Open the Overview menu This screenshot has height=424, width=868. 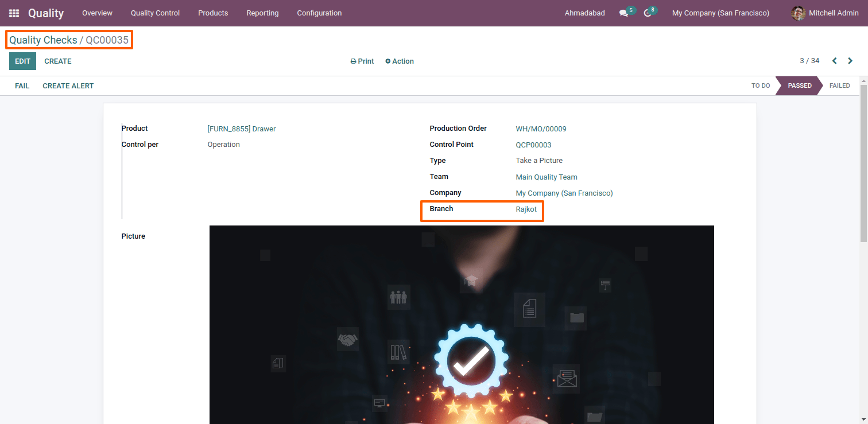97,13
